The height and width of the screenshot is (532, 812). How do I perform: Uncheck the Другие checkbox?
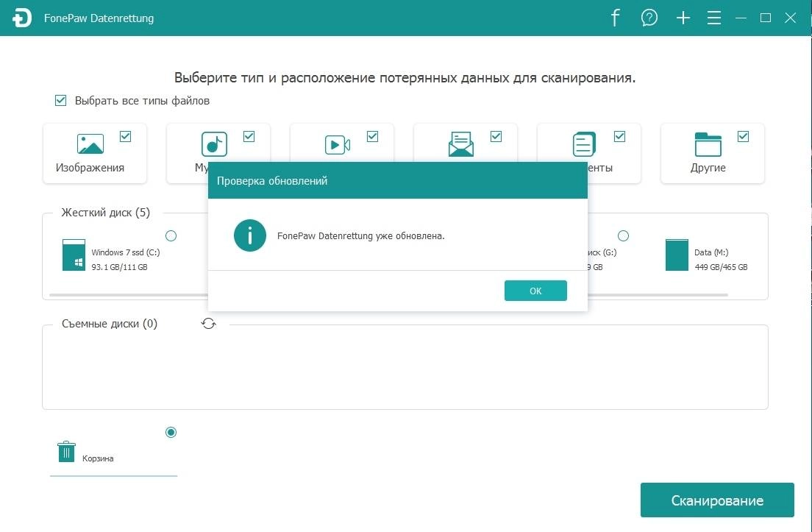(x=743, y=136)
